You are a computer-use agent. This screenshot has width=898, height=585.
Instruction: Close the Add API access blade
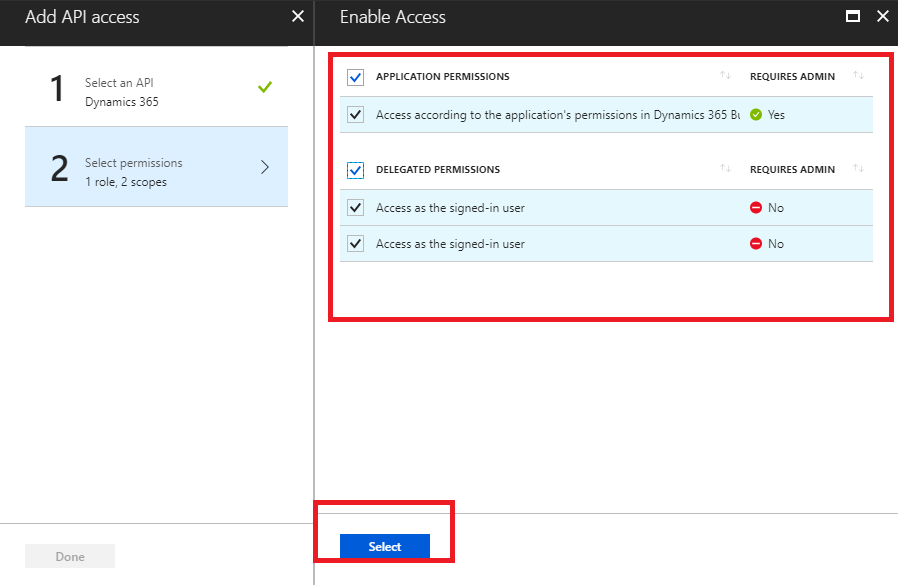(297, 17)
